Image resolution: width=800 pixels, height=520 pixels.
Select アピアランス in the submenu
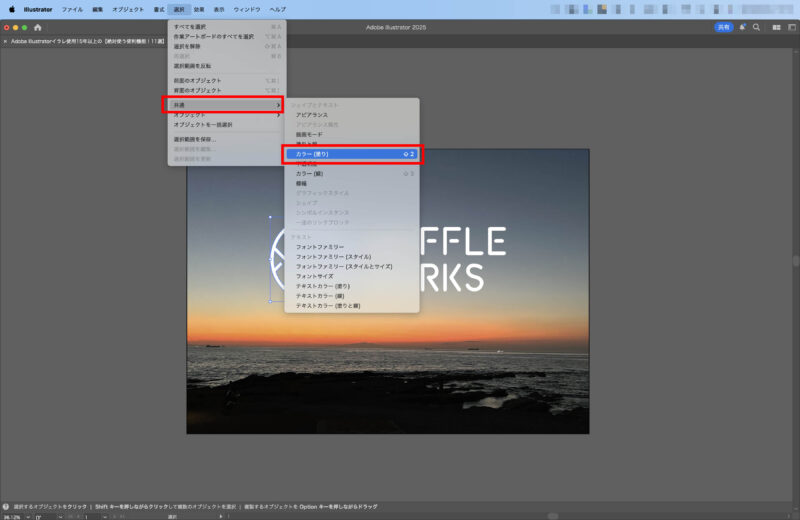[311, 115]
